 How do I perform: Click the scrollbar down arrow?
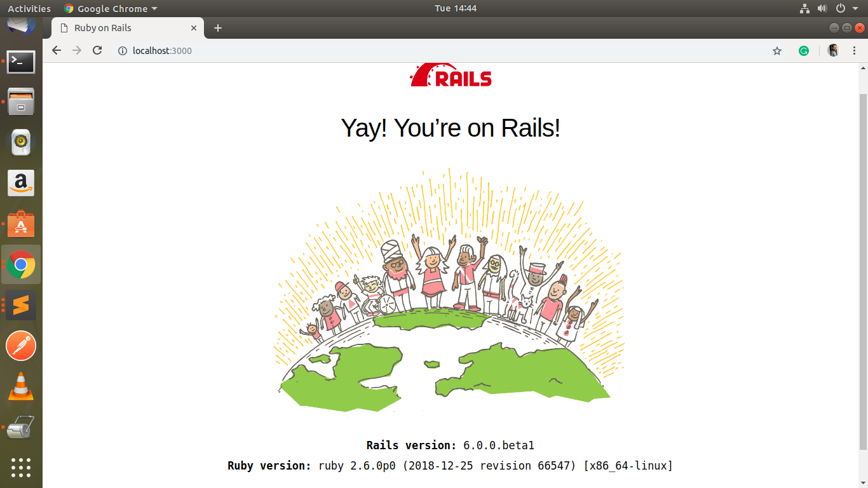click(862, 482)
